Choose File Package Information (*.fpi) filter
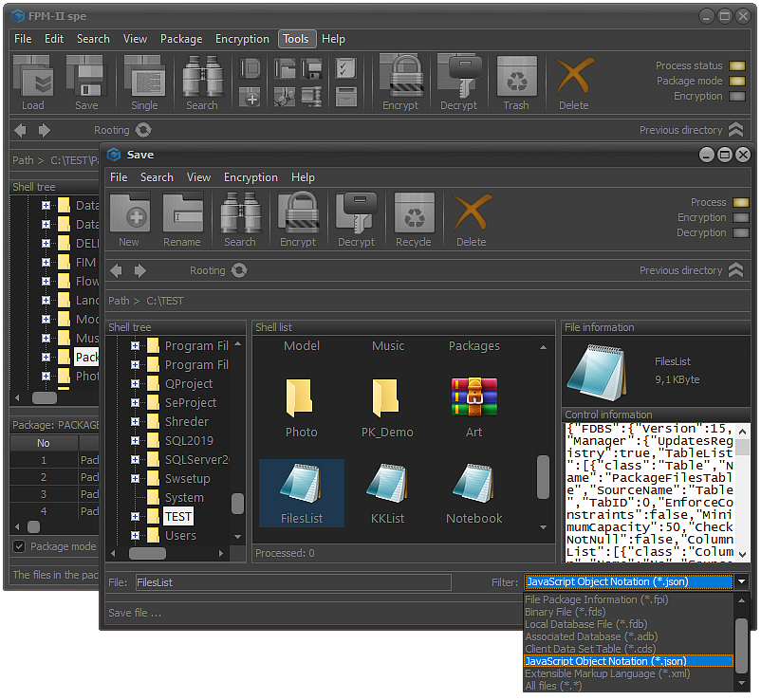Screen dimensions: 761x700 coord(629,599)
